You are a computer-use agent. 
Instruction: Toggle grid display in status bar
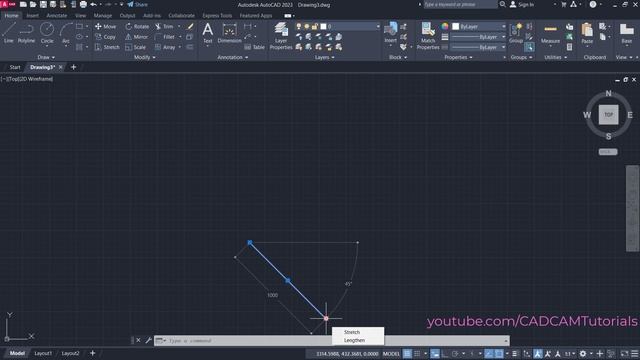tap(407, 353)
